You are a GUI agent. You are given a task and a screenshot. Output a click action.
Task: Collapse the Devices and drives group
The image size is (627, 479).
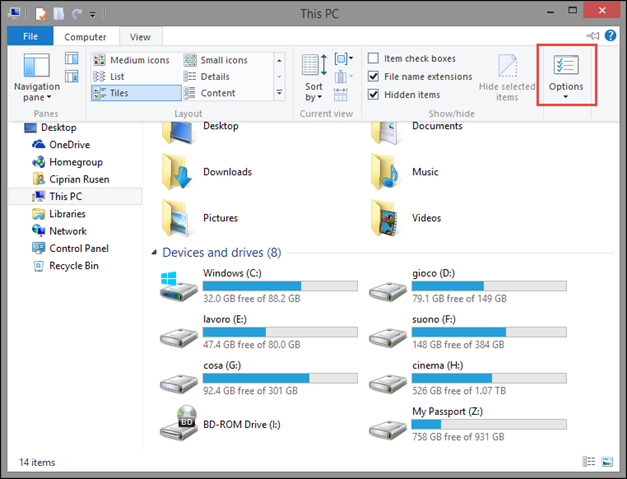154,252
